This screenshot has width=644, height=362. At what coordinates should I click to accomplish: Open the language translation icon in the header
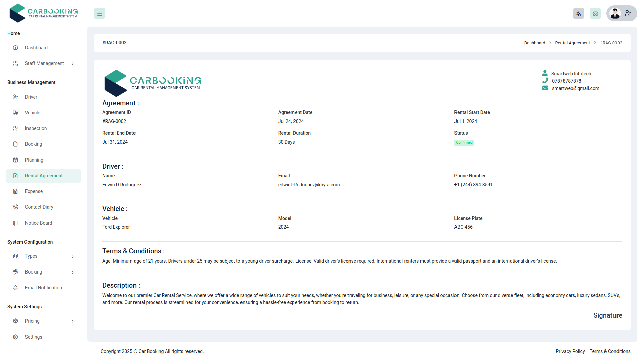pos(578,13)
